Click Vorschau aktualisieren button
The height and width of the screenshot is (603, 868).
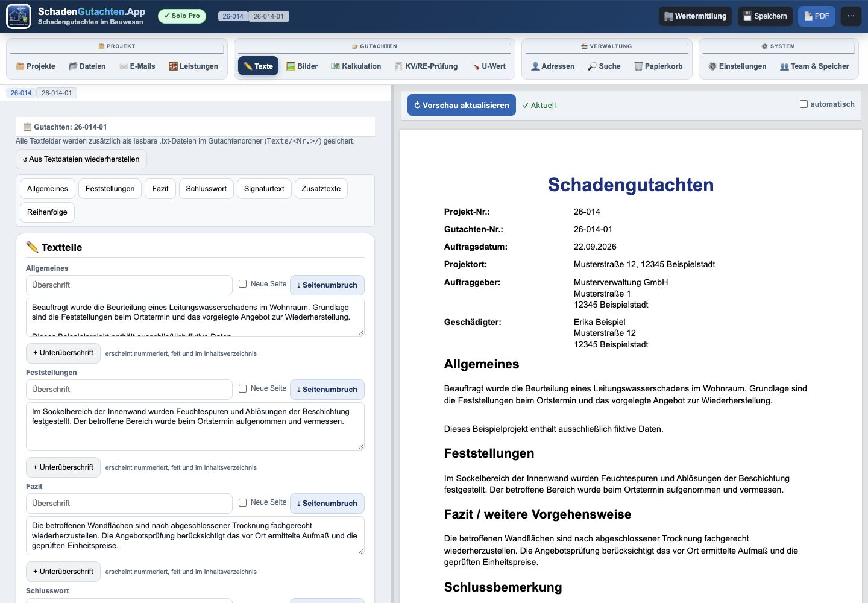[462, 105]
